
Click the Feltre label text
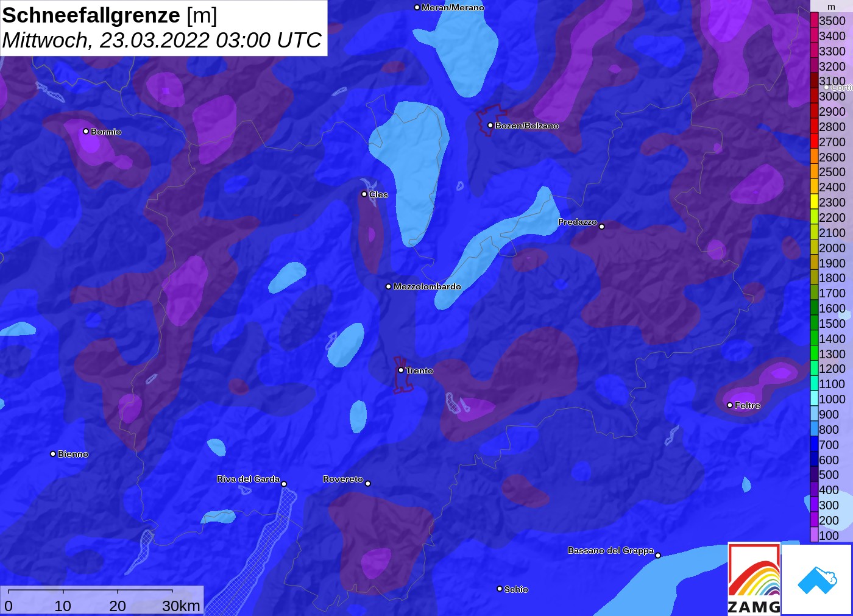tap(748, 405)
